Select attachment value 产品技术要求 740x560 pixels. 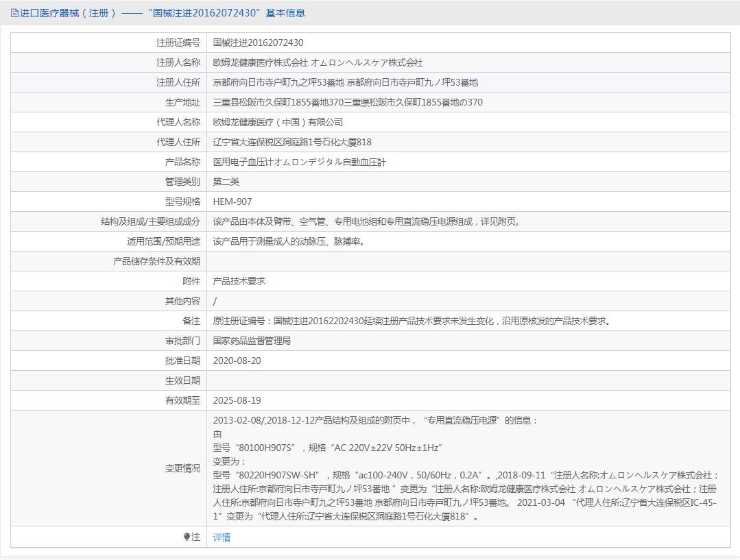239,281
